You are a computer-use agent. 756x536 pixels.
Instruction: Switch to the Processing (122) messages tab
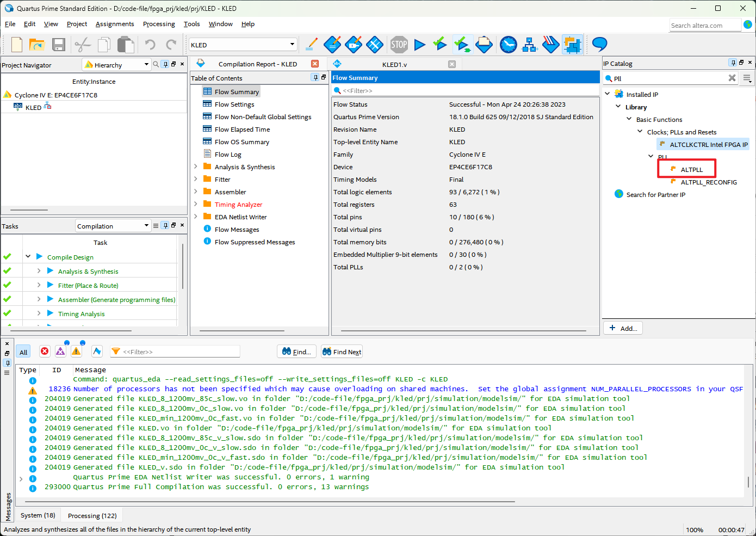(x=92, y=515)
